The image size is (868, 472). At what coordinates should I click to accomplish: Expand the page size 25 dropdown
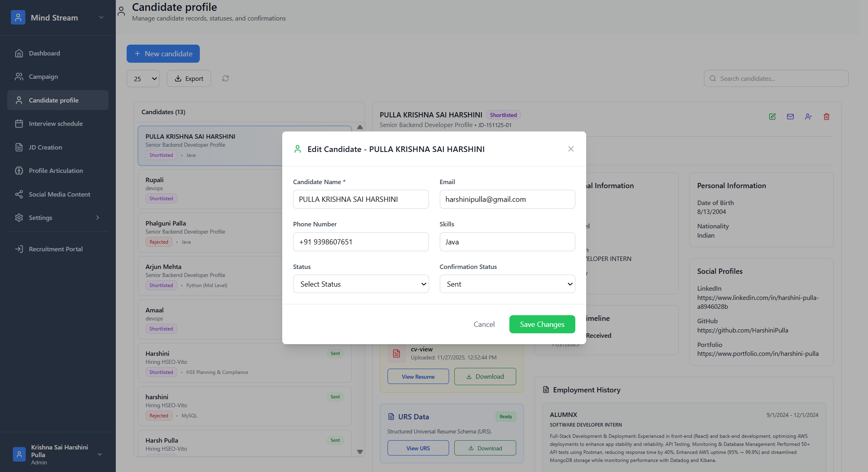(143, 79)
